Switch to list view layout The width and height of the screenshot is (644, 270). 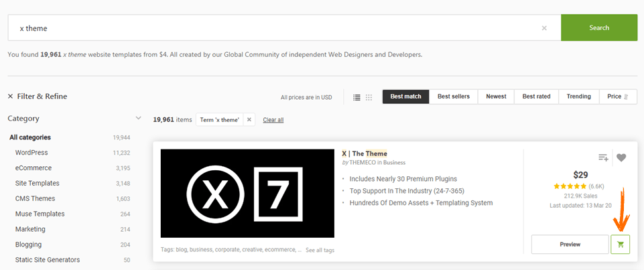tap(357, 97)
